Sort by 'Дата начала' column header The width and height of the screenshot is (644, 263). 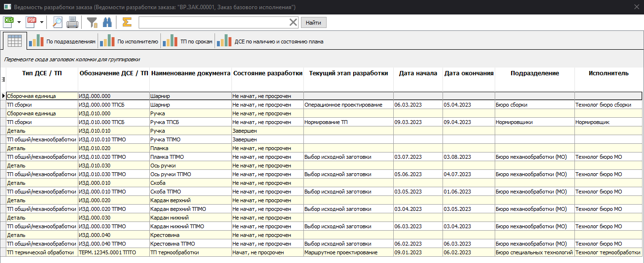click(418, 73)
